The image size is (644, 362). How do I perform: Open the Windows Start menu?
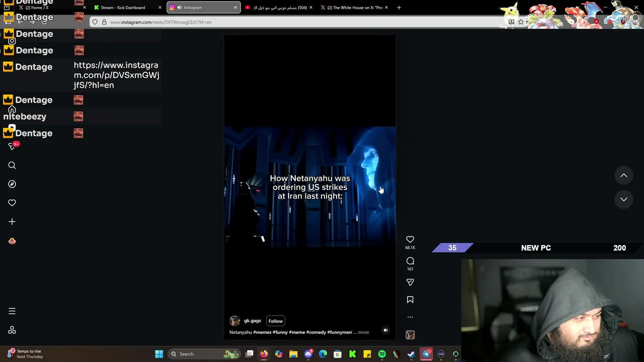click(159, 354)
